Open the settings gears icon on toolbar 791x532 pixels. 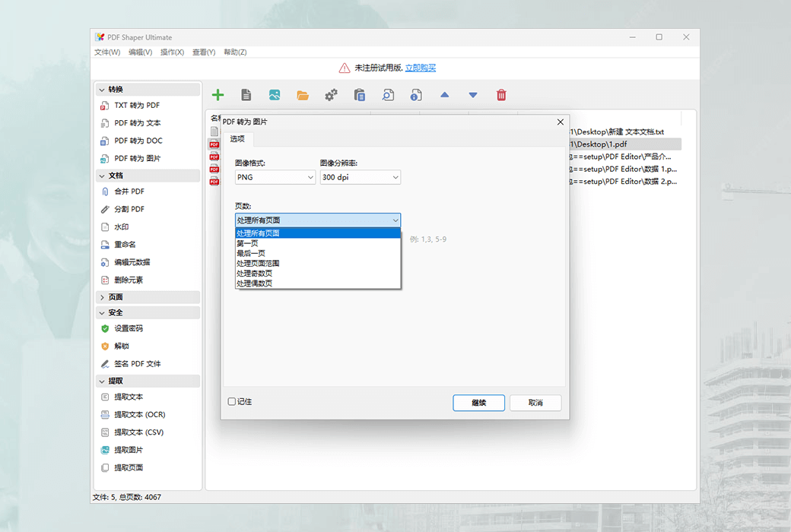pos(330,94)
